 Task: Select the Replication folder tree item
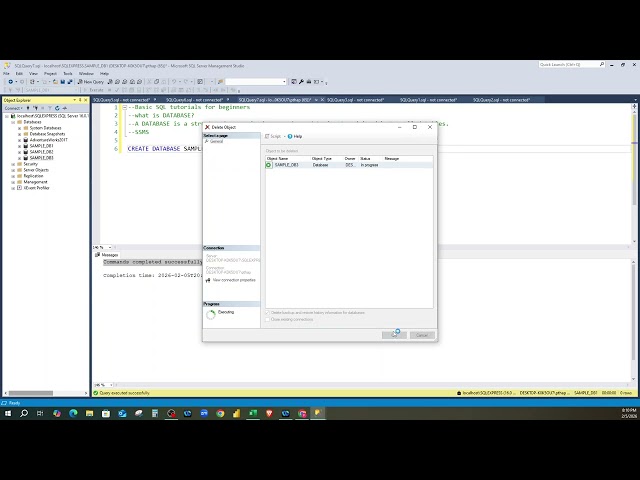(33, 176)
